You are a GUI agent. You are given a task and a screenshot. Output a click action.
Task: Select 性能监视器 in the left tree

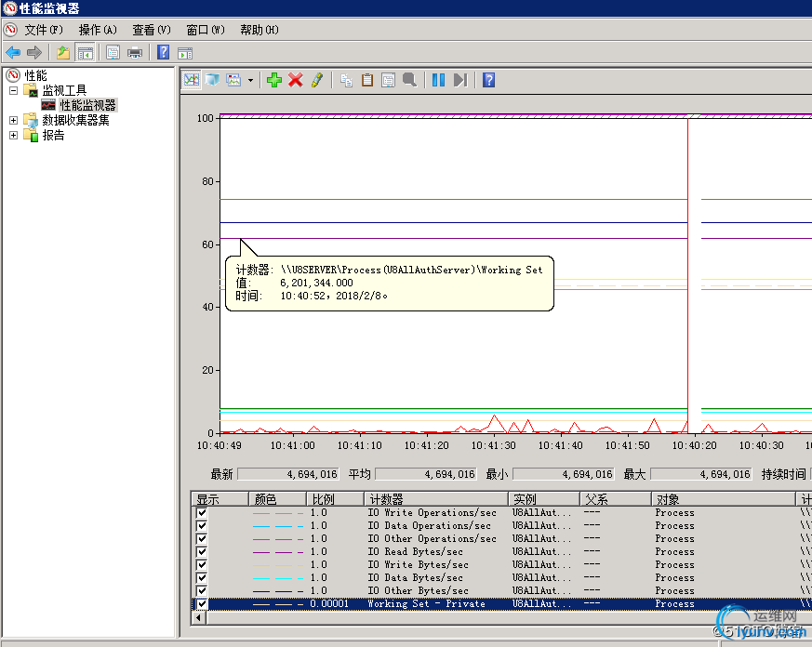87,105
